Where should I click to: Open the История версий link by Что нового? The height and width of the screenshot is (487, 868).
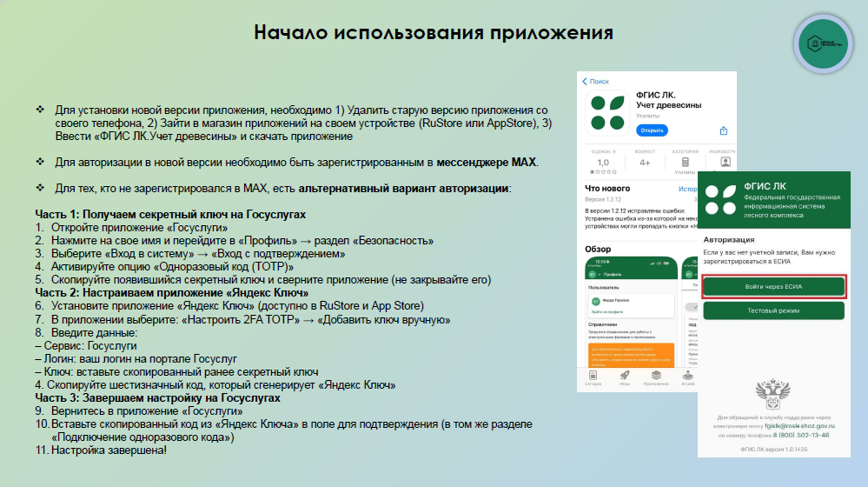pos(686,189)
